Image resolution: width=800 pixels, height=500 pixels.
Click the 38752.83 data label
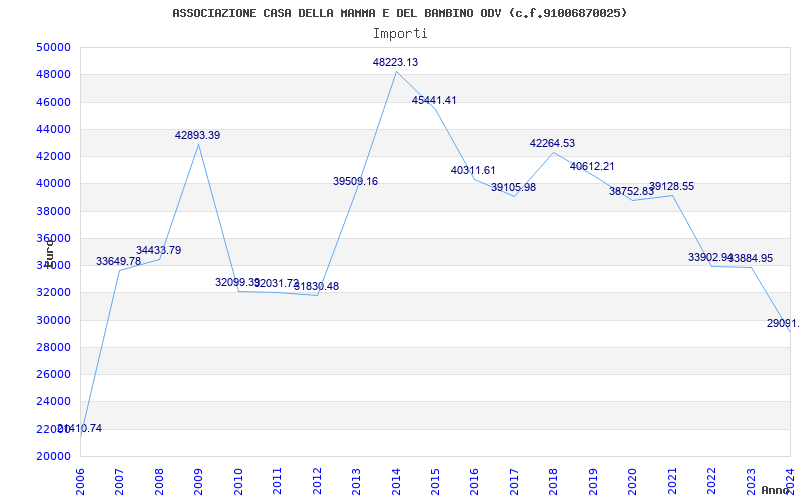click(632, 191)
